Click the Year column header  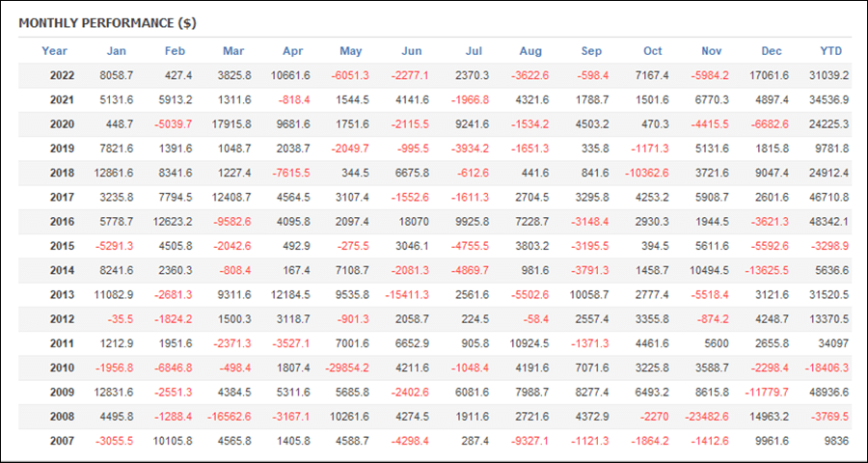[54, 51]
